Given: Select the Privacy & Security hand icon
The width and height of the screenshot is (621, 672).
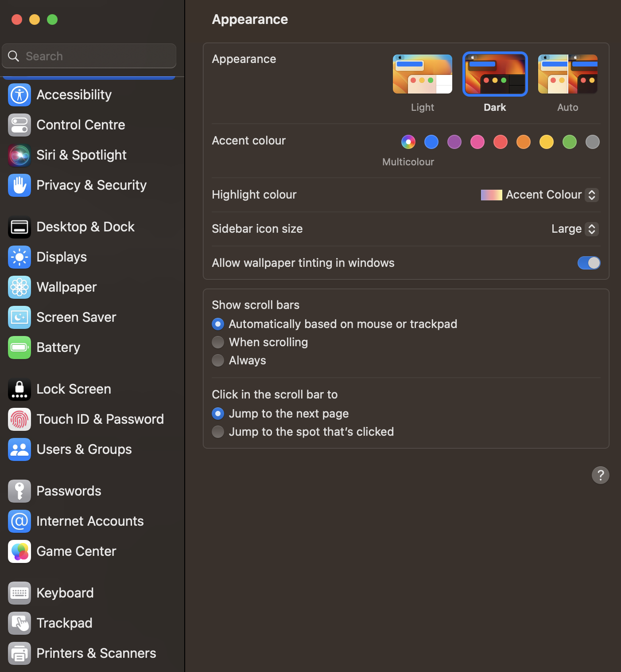Looking at the screenshot, I should (19, 185).
